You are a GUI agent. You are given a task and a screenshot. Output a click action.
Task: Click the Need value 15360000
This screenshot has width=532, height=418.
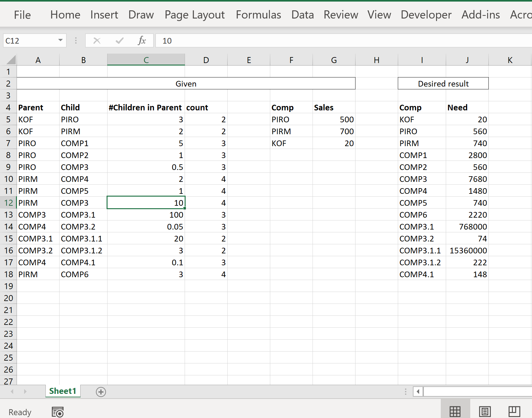click(x=467, y=251)
